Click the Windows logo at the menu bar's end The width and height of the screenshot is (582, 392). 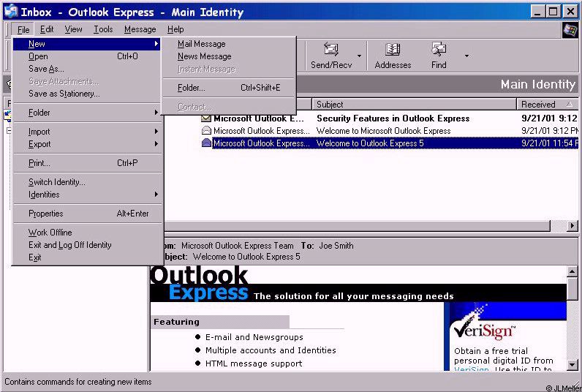(x=570, y=30)
